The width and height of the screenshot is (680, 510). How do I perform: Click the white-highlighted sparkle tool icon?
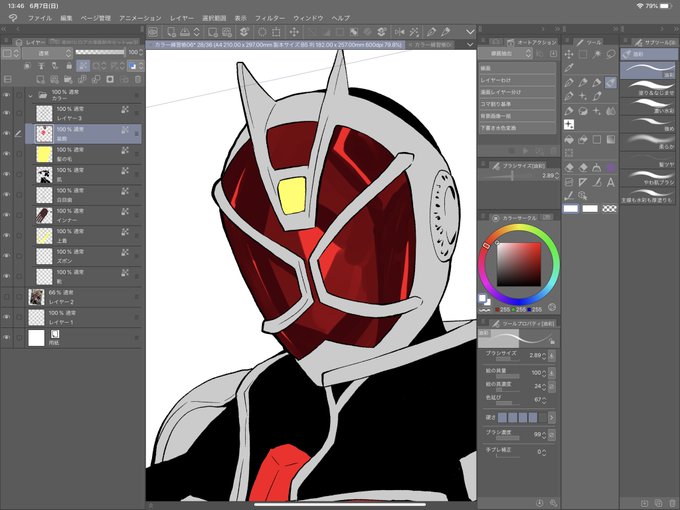(569, 125)
